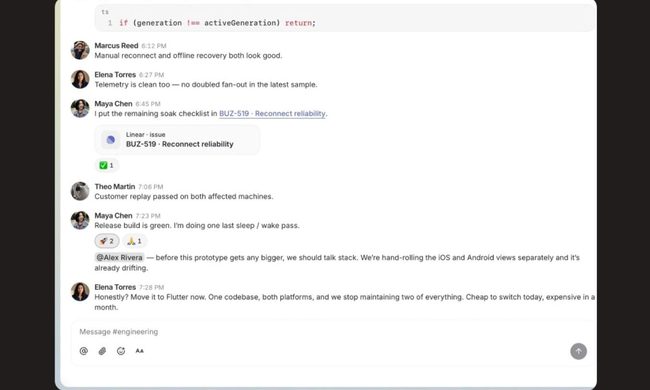This screenshot has height=390, width=650.
Task: Send message with the arrow button
Action: [x=578, y=351]
